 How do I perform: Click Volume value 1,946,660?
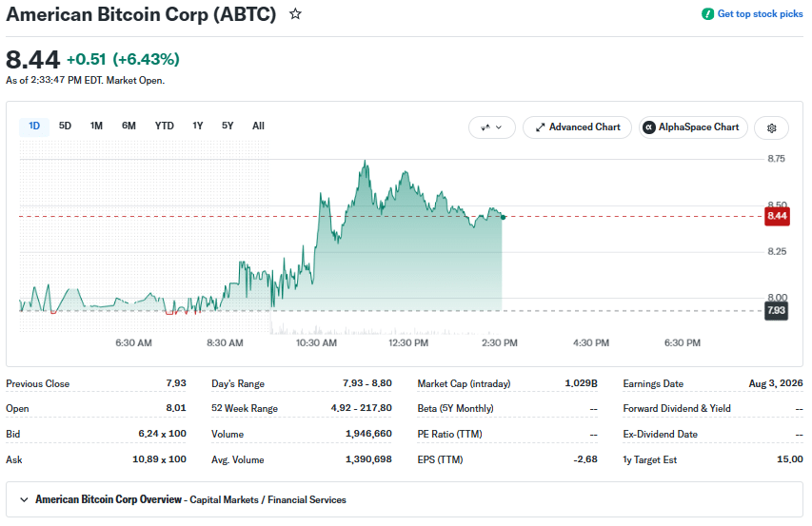pos(368,434)
